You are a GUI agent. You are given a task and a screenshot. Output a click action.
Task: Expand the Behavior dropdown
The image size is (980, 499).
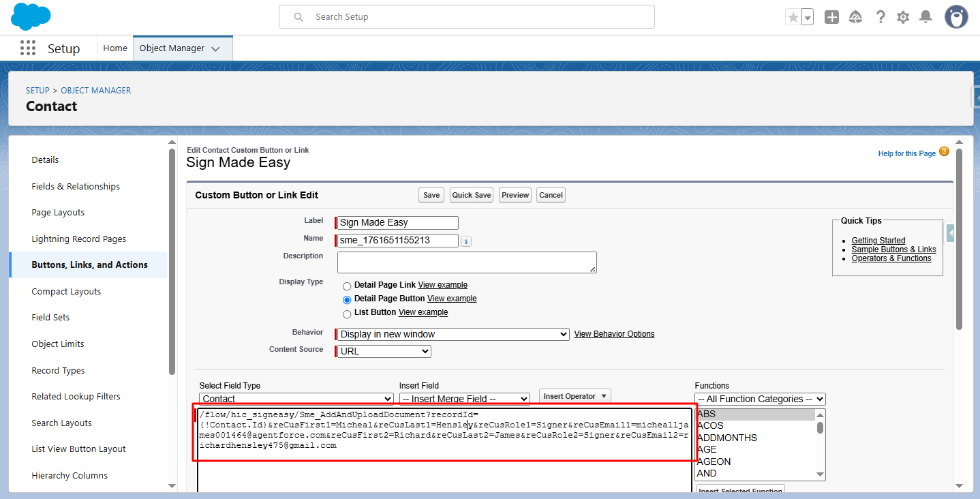(x=453, y=334)
